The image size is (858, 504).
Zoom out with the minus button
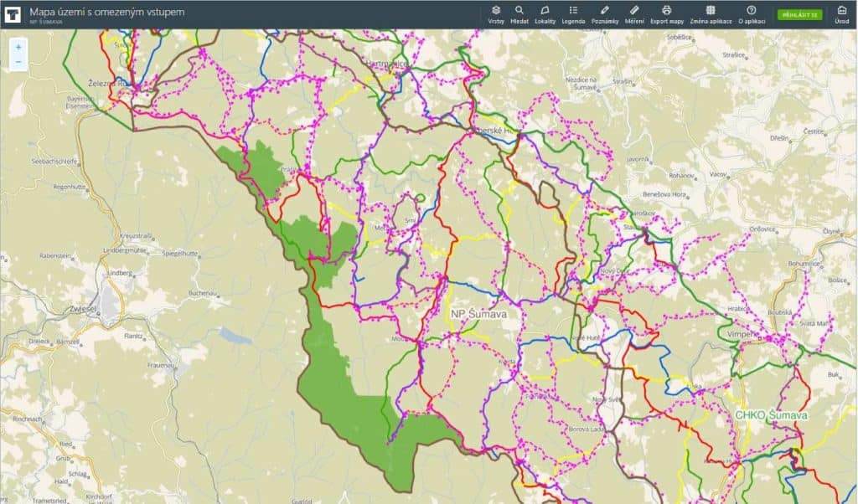(x=18, y=61)
